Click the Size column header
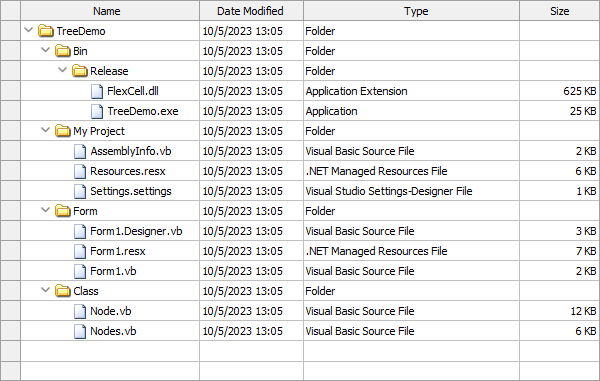The height and width of the screenshot is (381, 600). click(x=559, y=11)
